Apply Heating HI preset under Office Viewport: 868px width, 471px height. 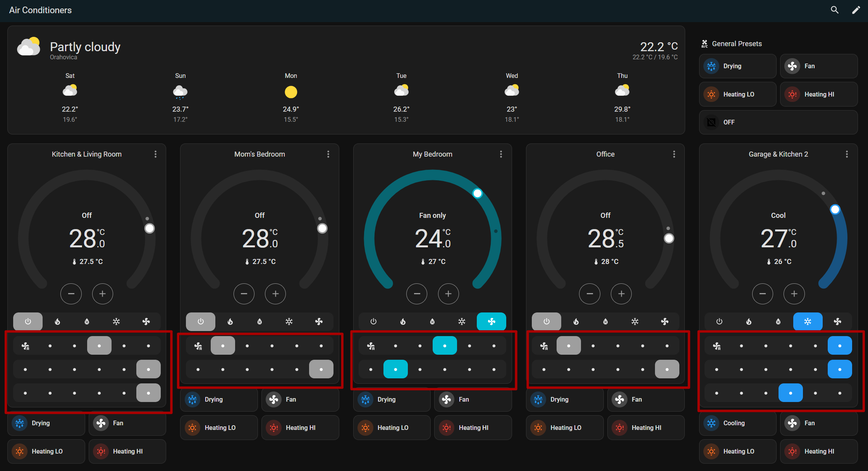646,428
